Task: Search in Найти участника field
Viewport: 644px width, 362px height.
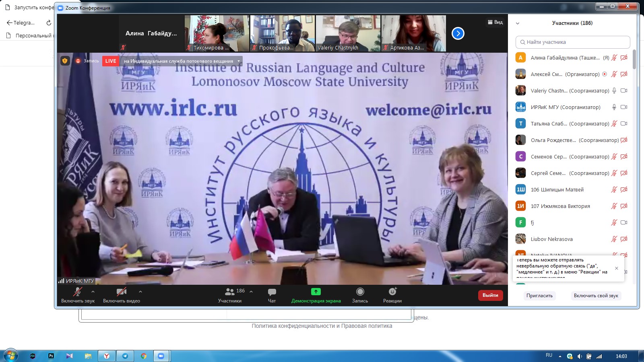Action: [573, 42]
